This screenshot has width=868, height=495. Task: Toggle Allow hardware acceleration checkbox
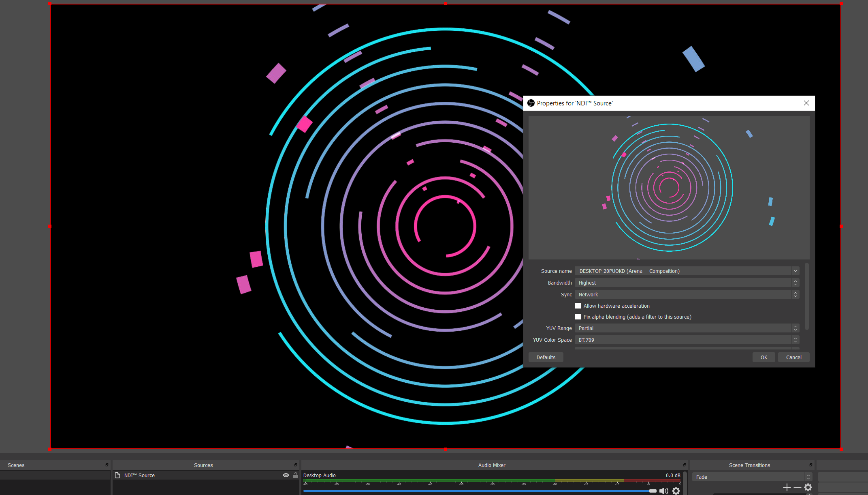tap(578, 305)
